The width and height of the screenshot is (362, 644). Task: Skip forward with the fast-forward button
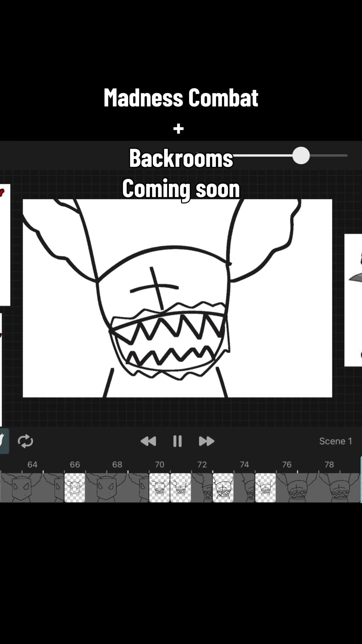pyautogui.click(x=206, y=441)
